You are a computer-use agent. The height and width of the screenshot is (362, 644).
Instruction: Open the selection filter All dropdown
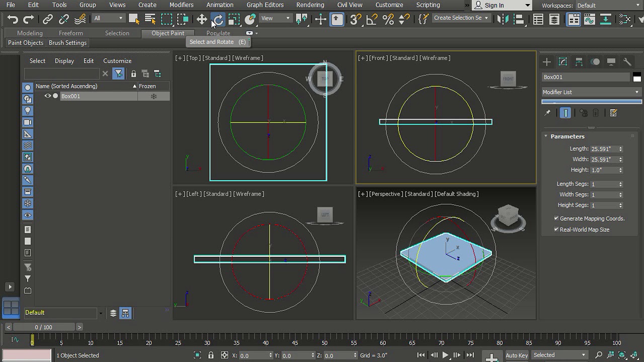(108, 18)
